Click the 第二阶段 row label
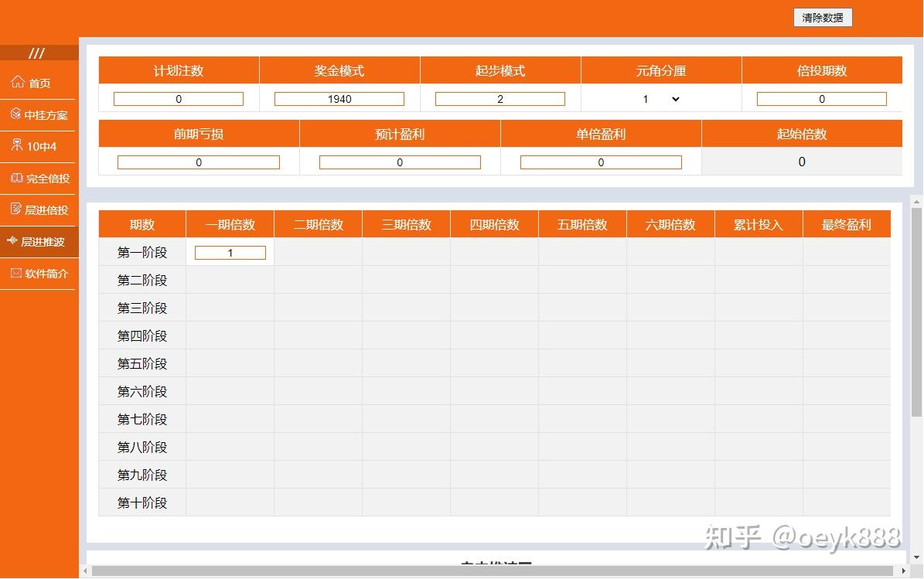Viewport: 924px width, 579px height. point(142,280)
